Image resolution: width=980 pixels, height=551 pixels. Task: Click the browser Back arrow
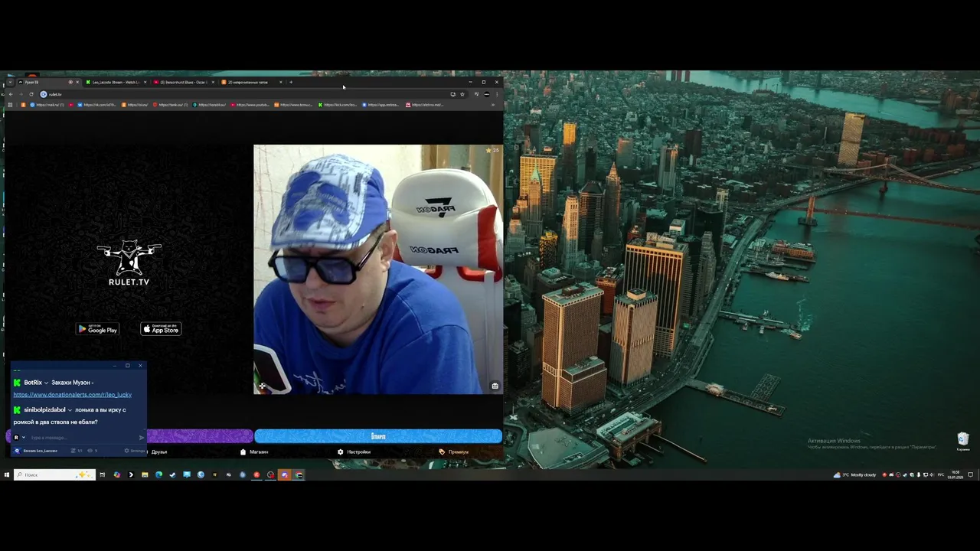(10, 94)
